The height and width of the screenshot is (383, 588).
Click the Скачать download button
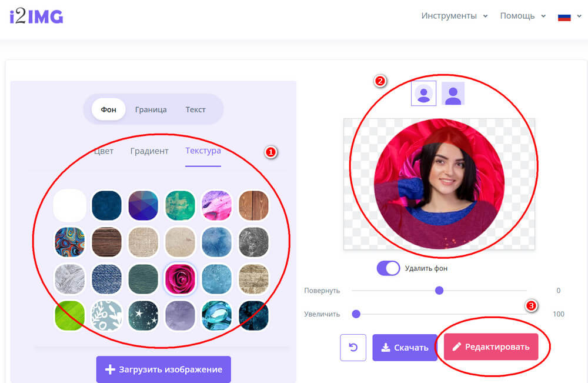click(405, 347)
